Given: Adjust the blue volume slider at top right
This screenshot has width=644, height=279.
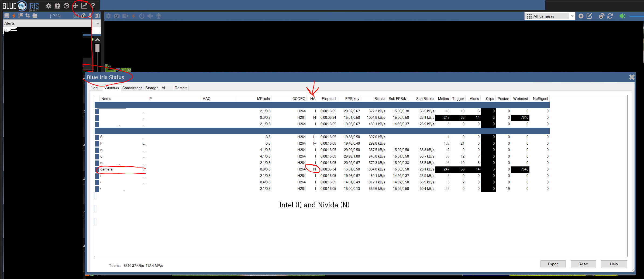Looking at the screenshot, I should point(636,16).
